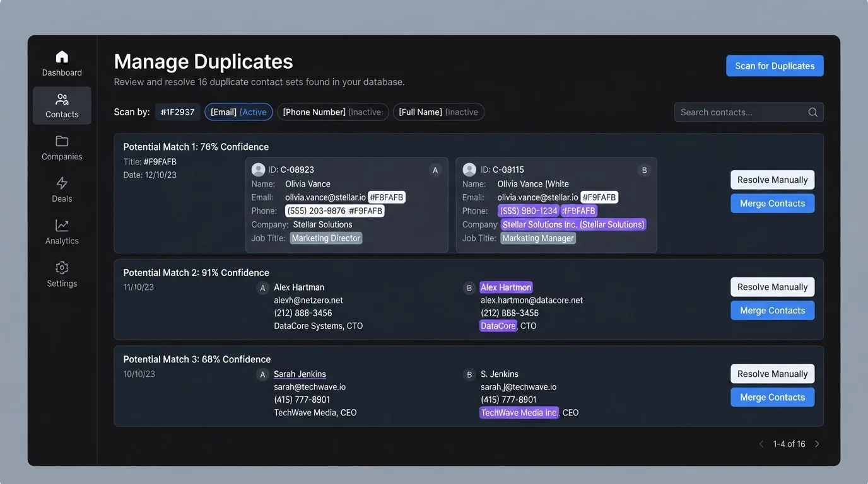Screen dimensions: 868x484
Task: Open the Contacts section in the sidebar
Action: 62,105
